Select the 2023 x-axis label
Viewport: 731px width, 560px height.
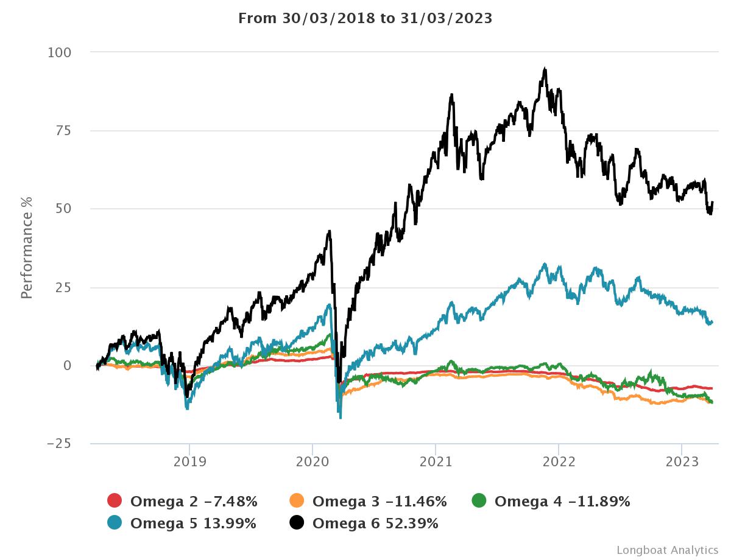tap(682, 461)
